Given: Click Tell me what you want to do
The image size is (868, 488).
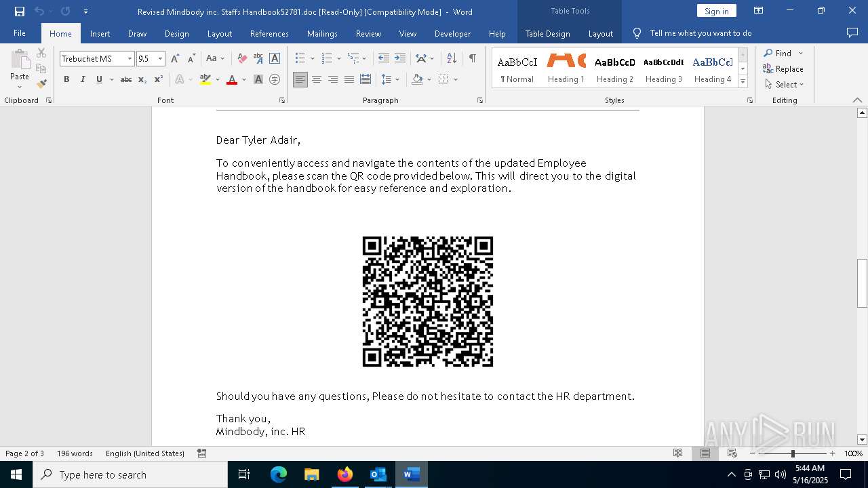Looking at the screenshot, I should coord(701,33).
